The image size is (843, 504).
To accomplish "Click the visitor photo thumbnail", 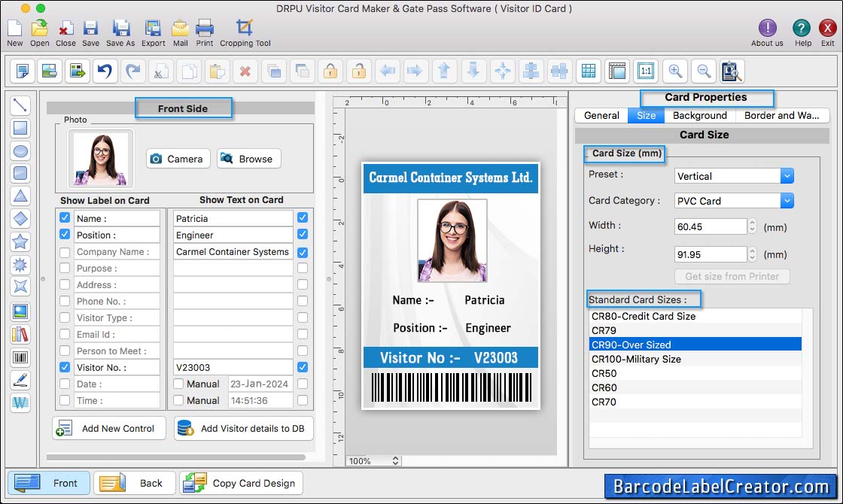I will (101, 159).
